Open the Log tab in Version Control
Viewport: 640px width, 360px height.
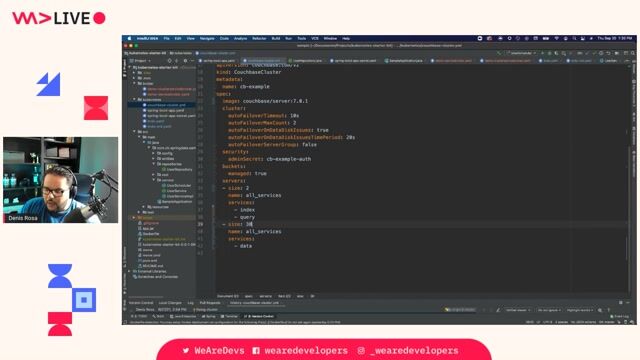191,303
